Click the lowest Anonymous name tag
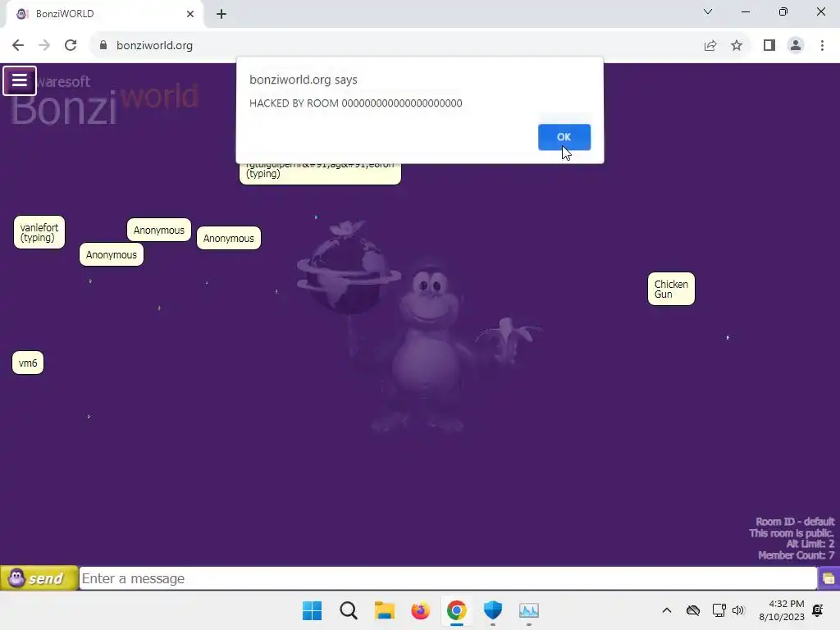 pos(112,255)
